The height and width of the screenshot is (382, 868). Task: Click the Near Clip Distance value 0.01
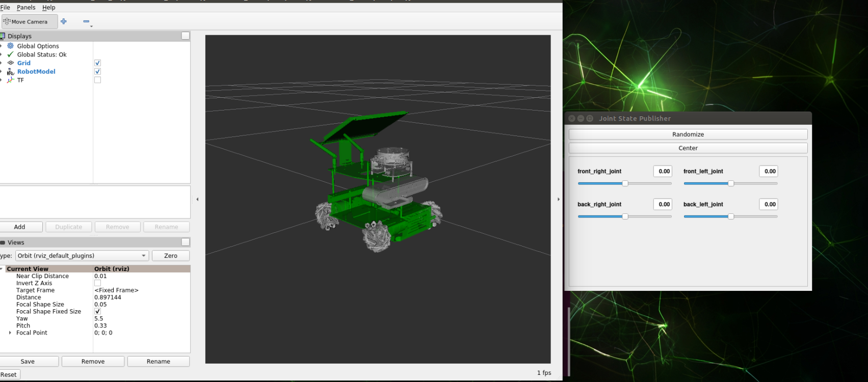(100, 276)
